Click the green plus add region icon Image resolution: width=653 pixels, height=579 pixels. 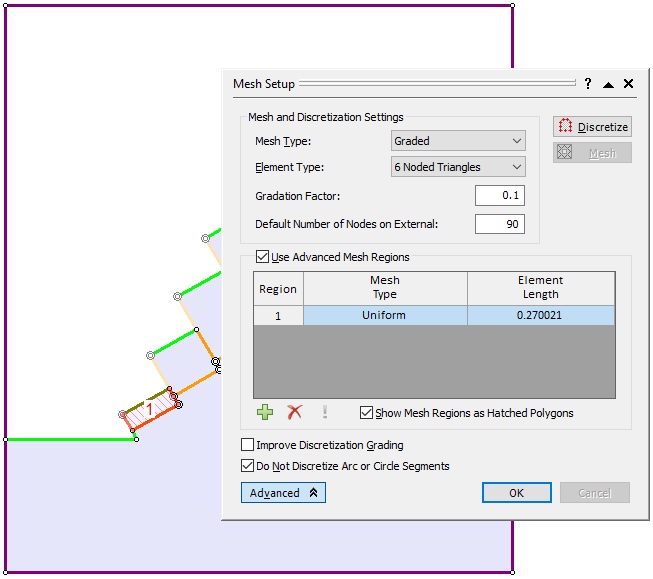tap(265, 412)
